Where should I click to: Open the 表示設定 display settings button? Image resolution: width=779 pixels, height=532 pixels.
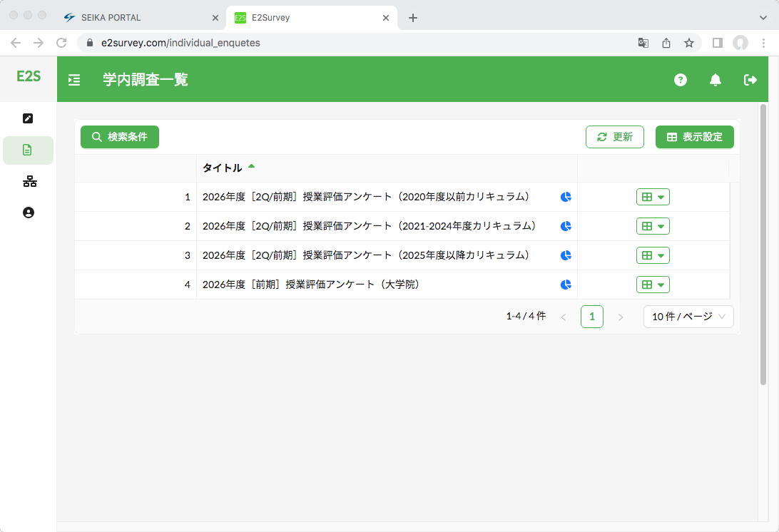tap(695, 137)
